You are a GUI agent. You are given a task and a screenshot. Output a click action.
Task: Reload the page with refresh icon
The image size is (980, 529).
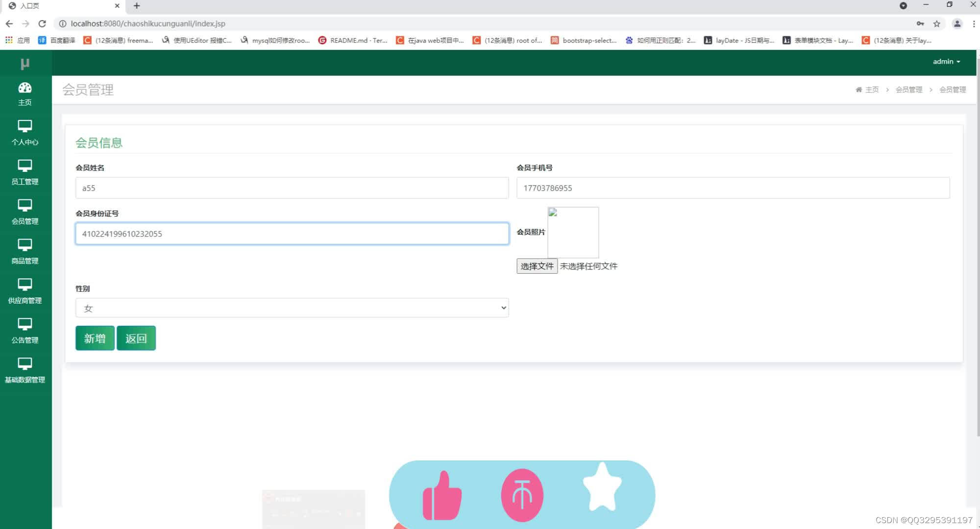[42, 24]
